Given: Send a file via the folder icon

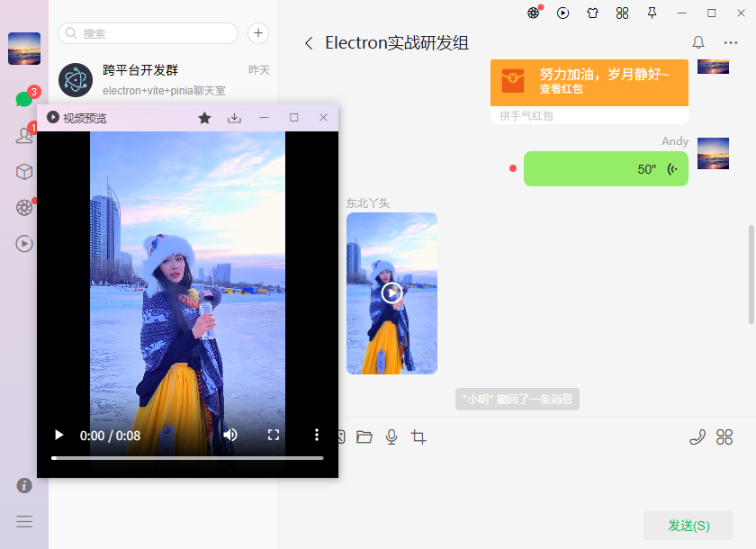Looking at the screenshot, I should coord(364,436).
